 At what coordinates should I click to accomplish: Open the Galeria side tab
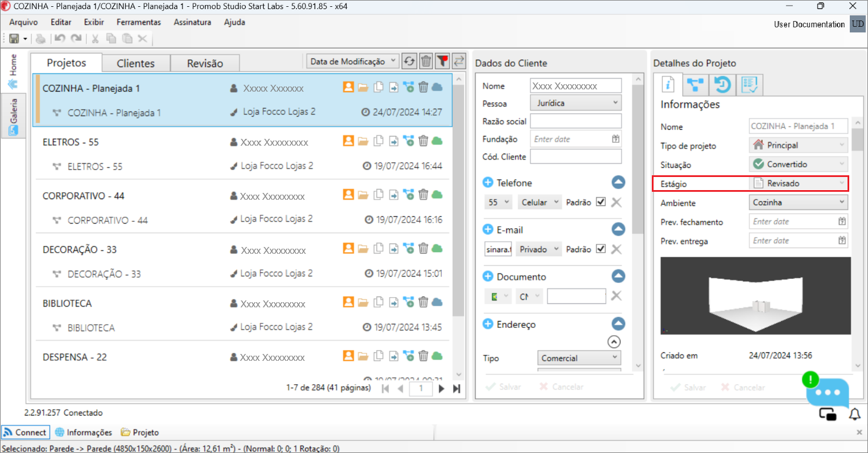point(13,116)
